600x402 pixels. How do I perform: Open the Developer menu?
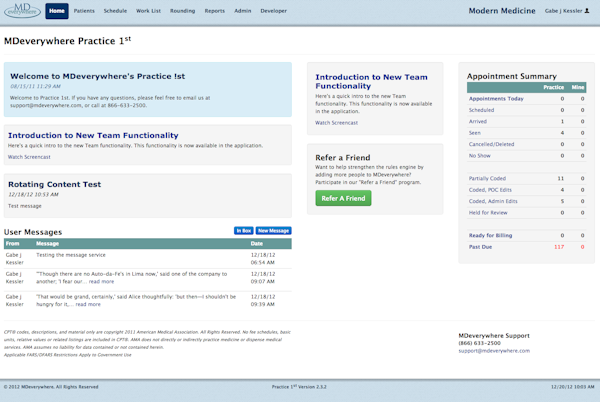coord(274,11)
